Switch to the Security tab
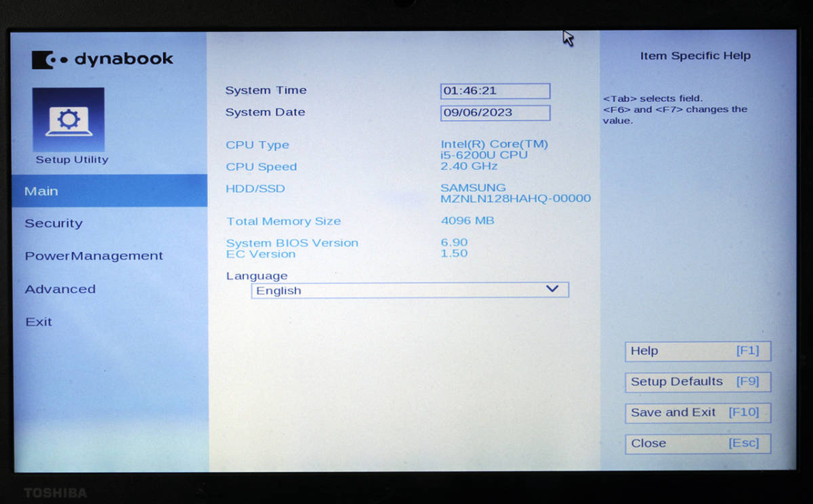Viewport: 813px width, 504px height. point(54,223)
